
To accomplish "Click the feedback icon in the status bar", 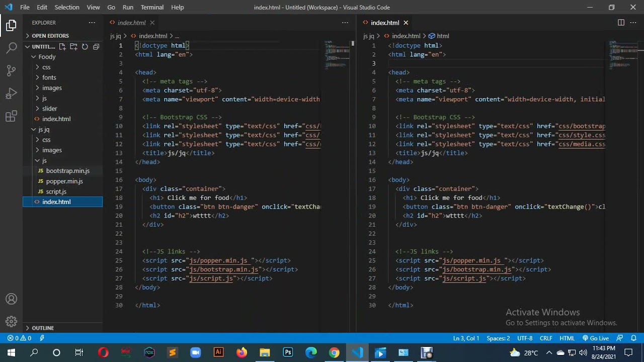I will click(620, 338).
